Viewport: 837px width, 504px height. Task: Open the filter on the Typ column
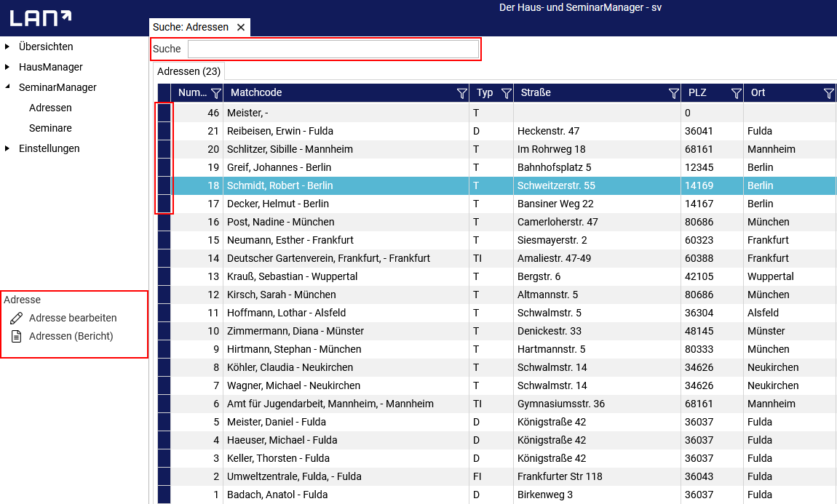(x=506, y=93)
